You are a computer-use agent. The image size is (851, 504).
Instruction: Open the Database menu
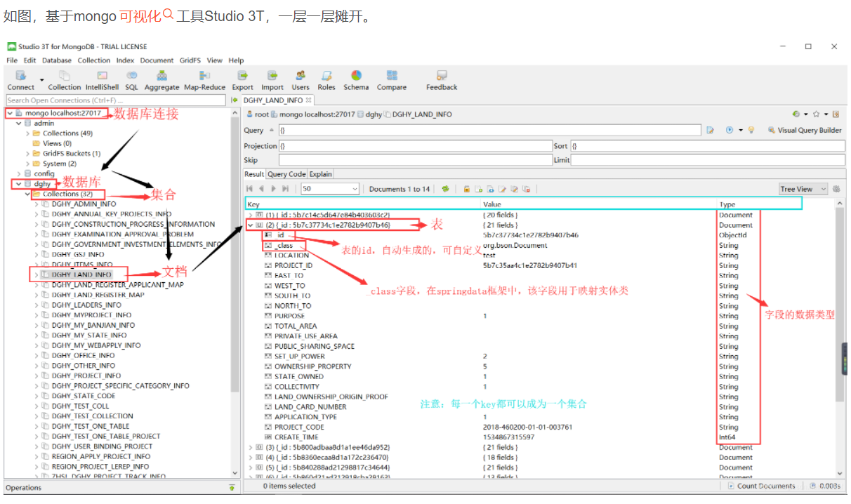click(57, 60)
